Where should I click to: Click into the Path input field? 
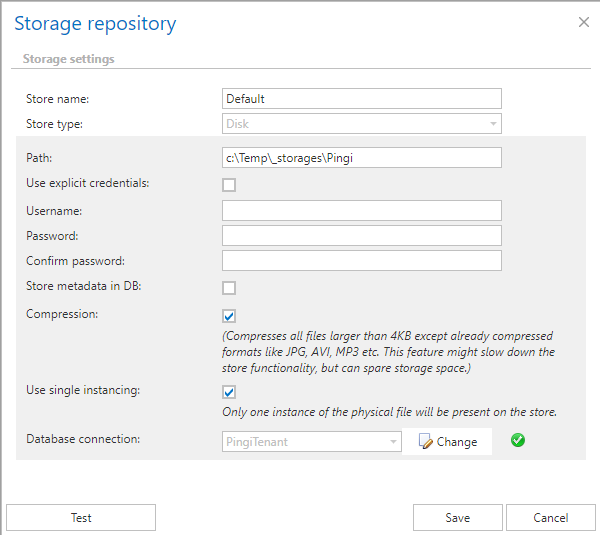[361, 158]
